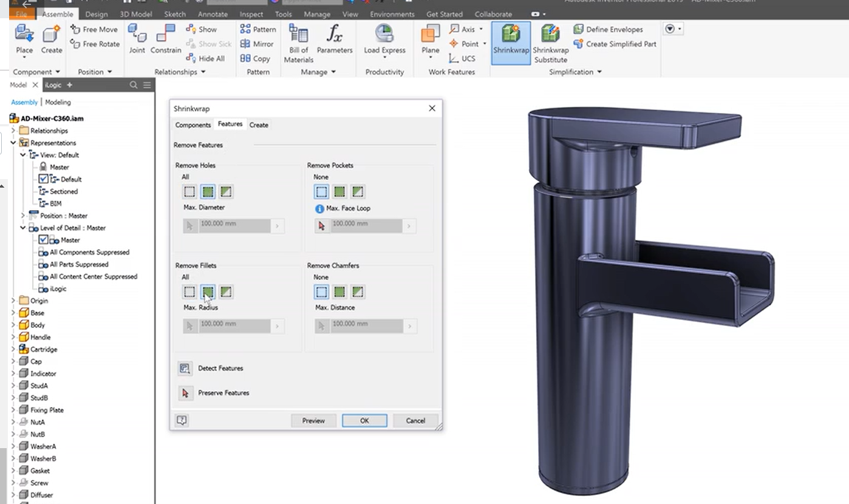Click the Preserve Features icon
The image size is (849, 504).
click(x=185, y=393)
